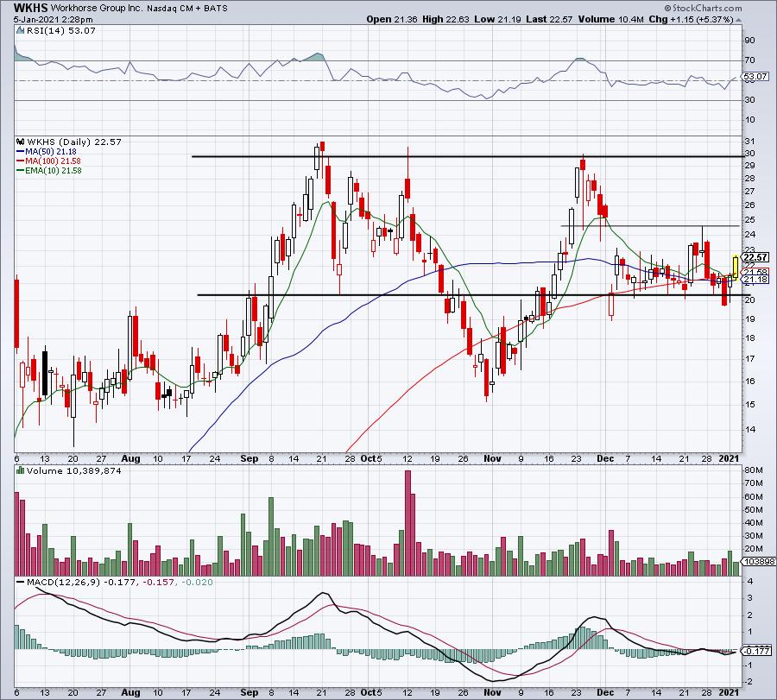This screenshot has width=777, height=700.
Task: Click the Last 22.57 value in header
Action: pyautogui.click(x=549, y=19)
